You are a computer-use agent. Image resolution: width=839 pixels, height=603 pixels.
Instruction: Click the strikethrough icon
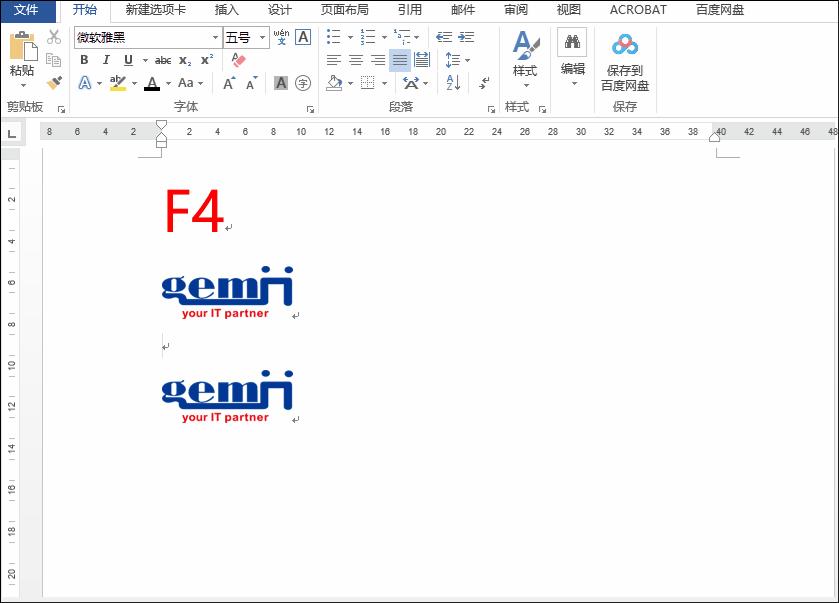163,60
